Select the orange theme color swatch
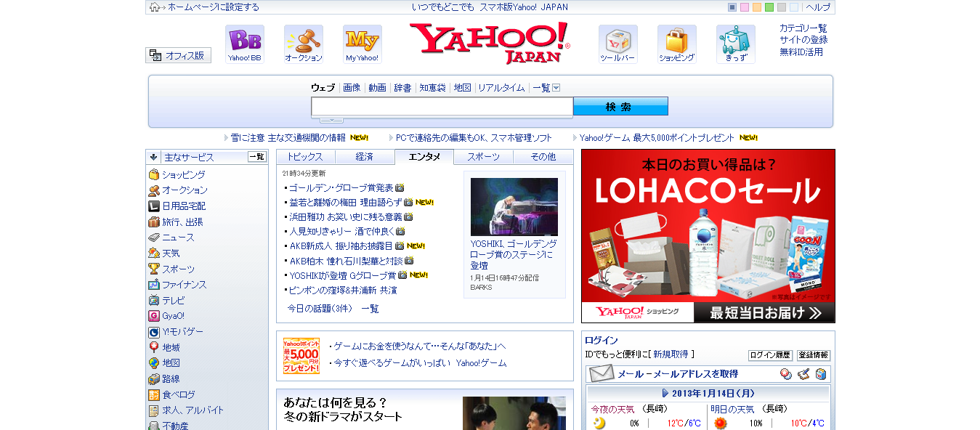This screenshot has height=430, width=980. point(757,7)
